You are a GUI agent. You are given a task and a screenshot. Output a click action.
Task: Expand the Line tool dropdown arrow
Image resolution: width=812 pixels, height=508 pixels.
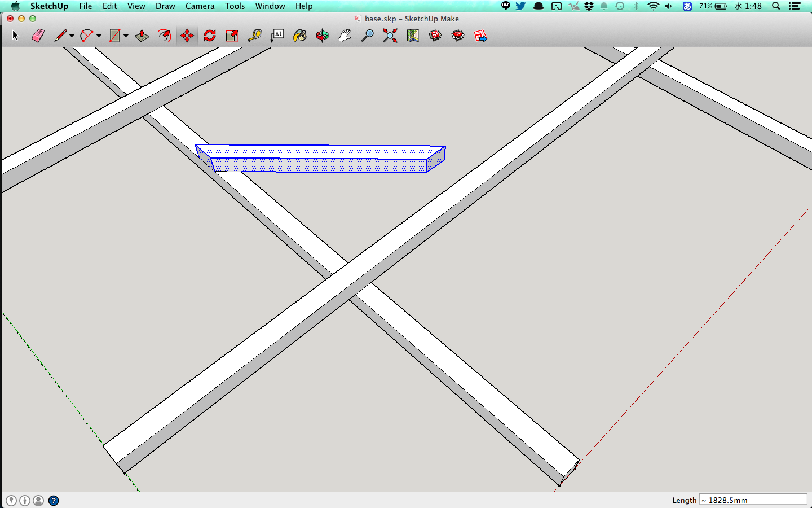tap(72, 36)
